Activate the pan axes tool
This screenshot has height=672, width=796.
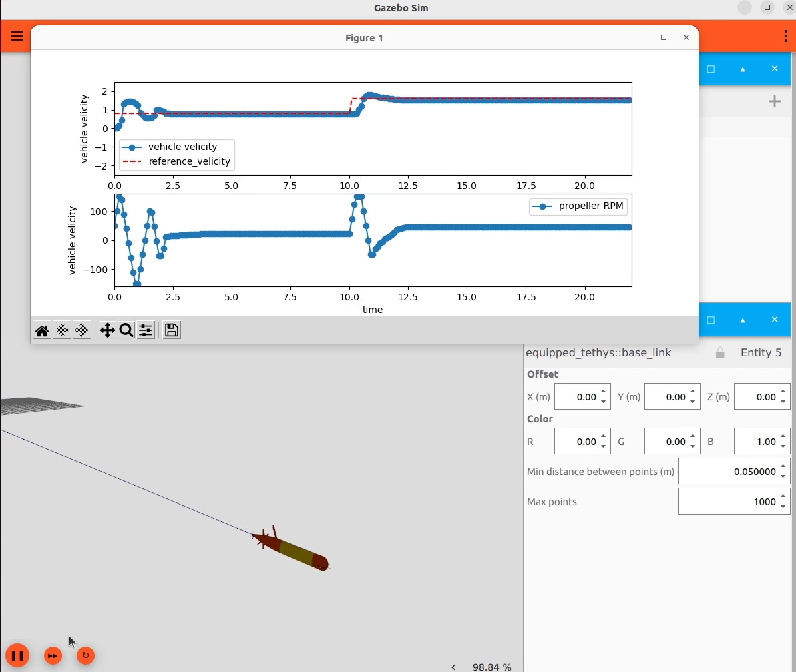pos(107,331)
